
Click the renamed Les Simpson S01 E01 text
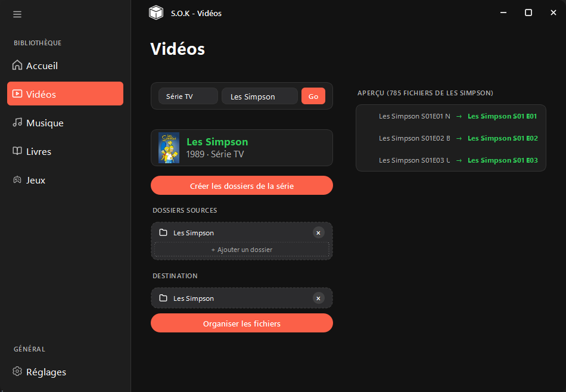click(x=502, y=116)
